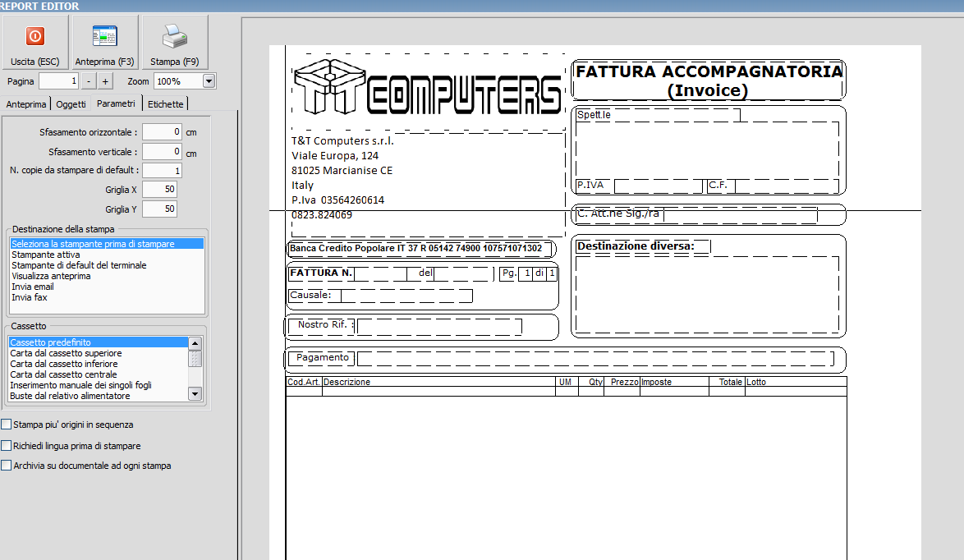Viewport: 964px width, 560px height.
Task: Click 'Totale' column header
Action: point(731,382)
